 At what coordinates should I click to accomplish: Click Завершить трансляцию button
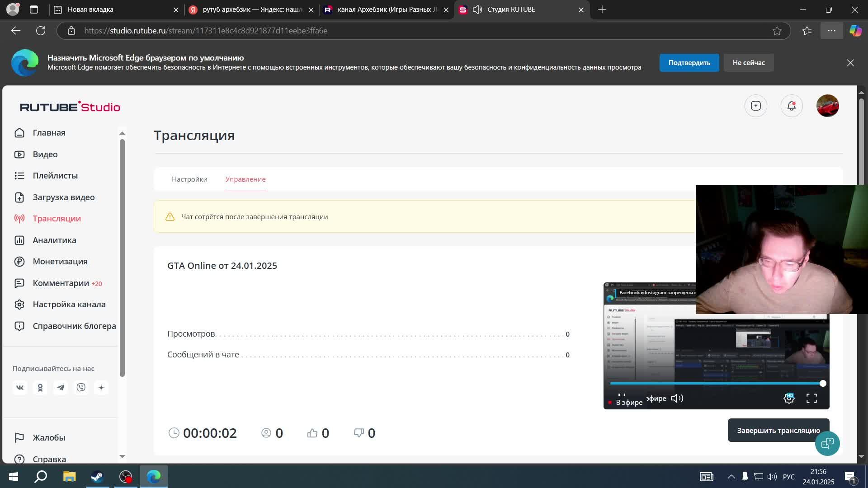(x=778, y=430)
